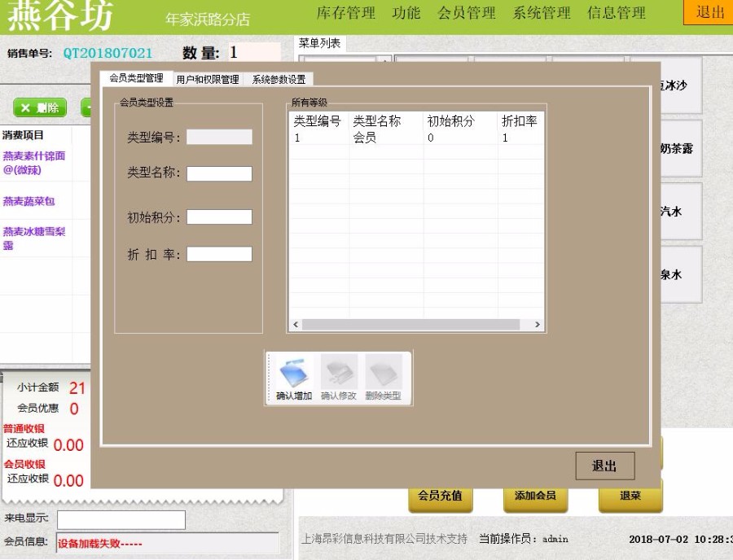Click the grid's left scroll arrow
The width and height of the screenshot is (733, 560).
pos(296,324)
